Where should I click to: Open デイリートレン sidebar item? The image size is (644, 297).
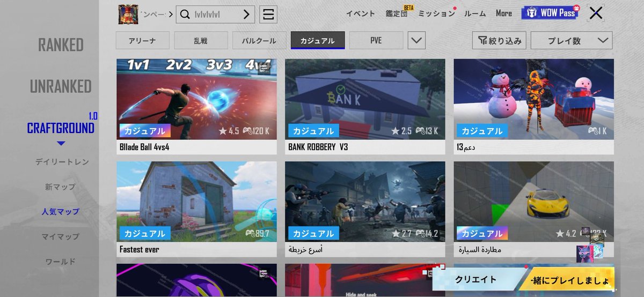pos(62,161)
